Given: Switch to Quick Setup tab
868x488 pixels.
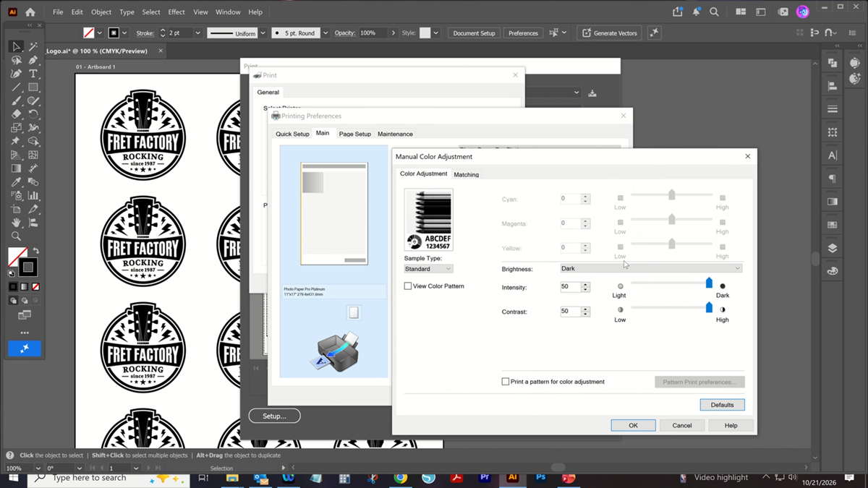Looking at the screenshot, I should [x=292, y=134].
